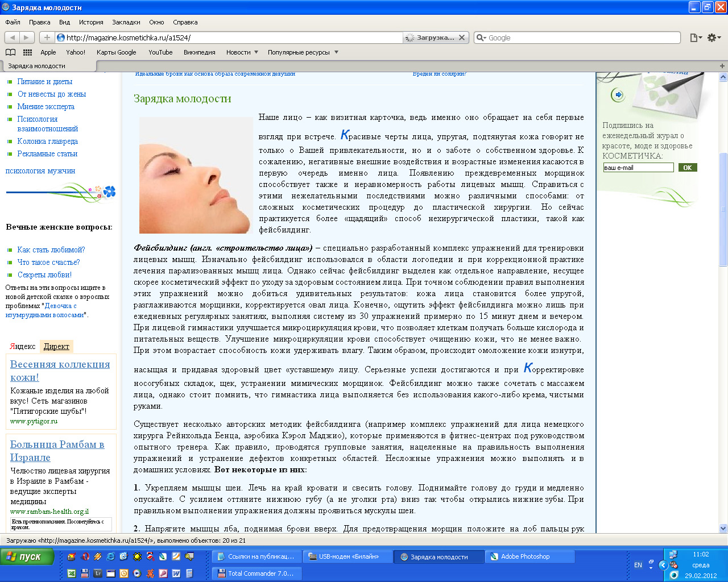Viewport: 728px width, 582px height.
Task: Open the Весенняя коллекция кожи! ad link
Action: click(x=60, y=371)
